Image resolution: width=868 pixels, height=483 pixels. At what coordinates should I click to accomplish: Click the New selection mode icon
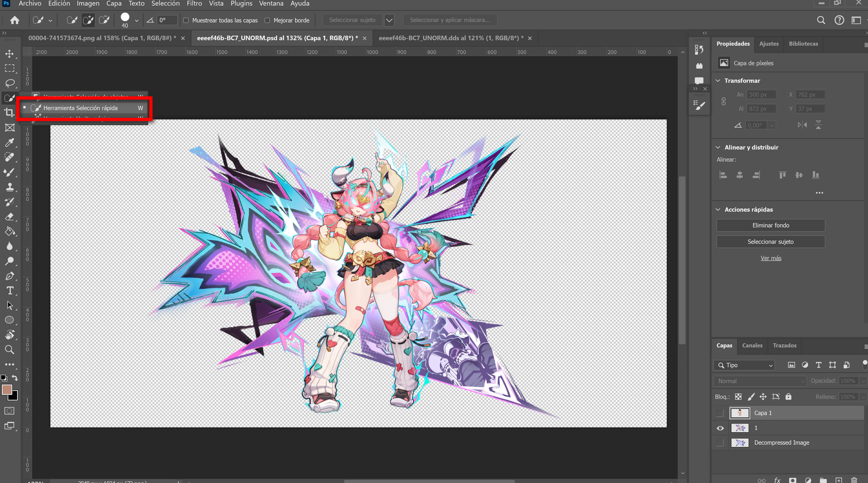coord(72,20)
